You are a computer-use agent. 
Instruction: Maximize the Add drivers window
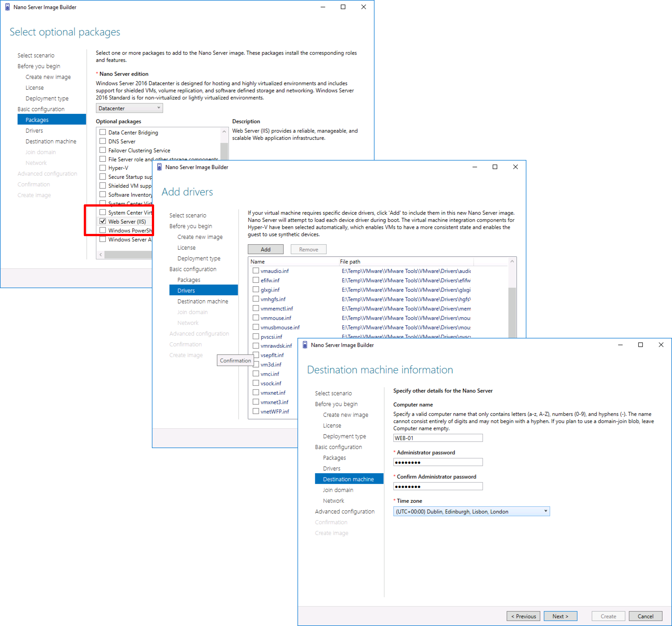coord(495,167)
